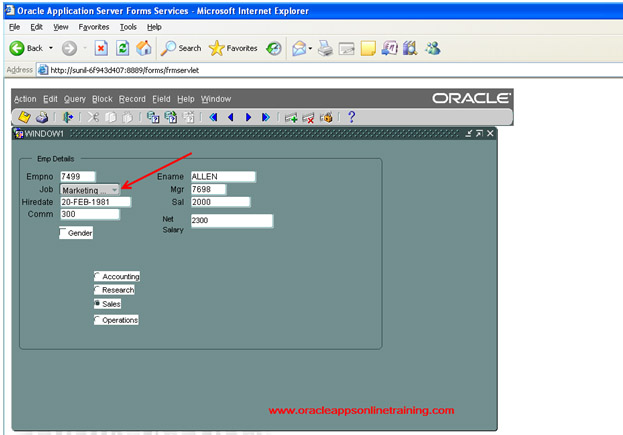Viewport: 623px width, 435px height.
Task: Expand the Job dropdown list
Action: 115,189
